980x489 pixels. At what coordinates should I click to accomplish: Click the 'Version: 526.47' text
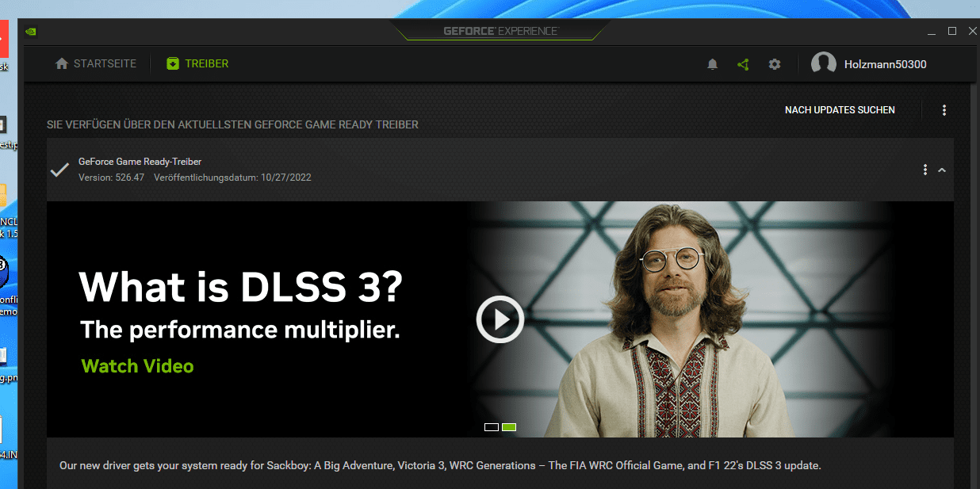[111, 178]
